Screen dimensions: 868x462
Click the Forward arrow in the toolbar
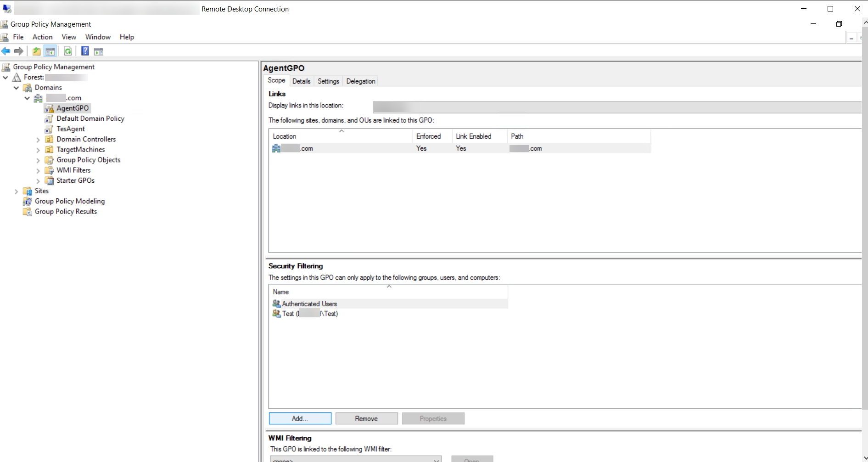click(x=19, y=51)
